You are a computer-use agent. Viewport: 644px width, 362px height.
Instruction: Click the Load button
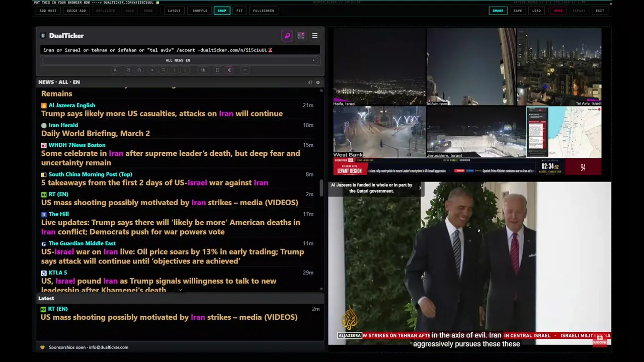pos(537,11)
